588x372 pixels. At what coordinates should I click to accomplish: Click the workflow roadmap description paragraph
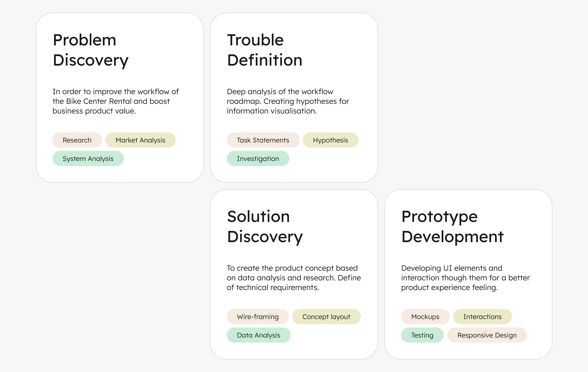[x=288, y=101]
